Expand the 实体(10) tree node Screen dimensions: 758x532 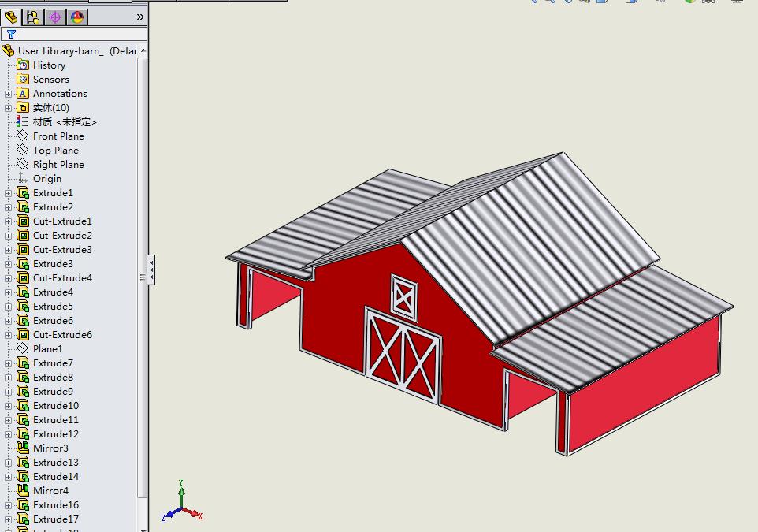[8, 108]
